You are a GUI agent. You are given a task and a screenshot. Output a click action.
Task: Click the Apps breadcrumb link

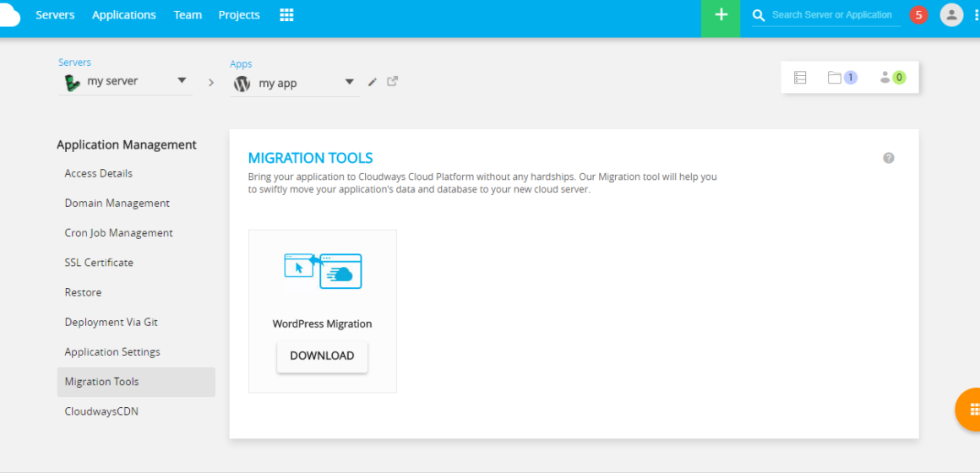[x=241, y=63]
